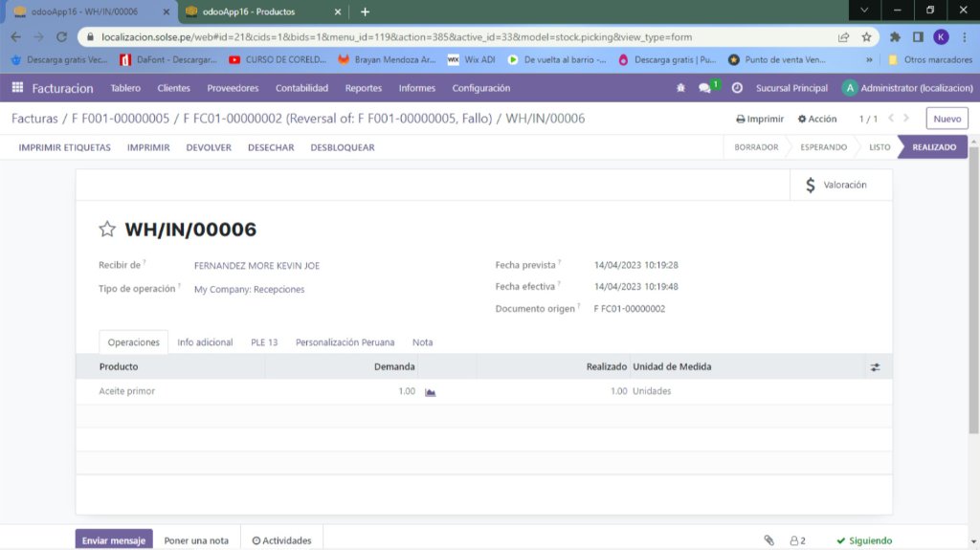Expand the Imprimir printer dropdown
This screenshot has height=550, width=980.
(x=760, y=120)
